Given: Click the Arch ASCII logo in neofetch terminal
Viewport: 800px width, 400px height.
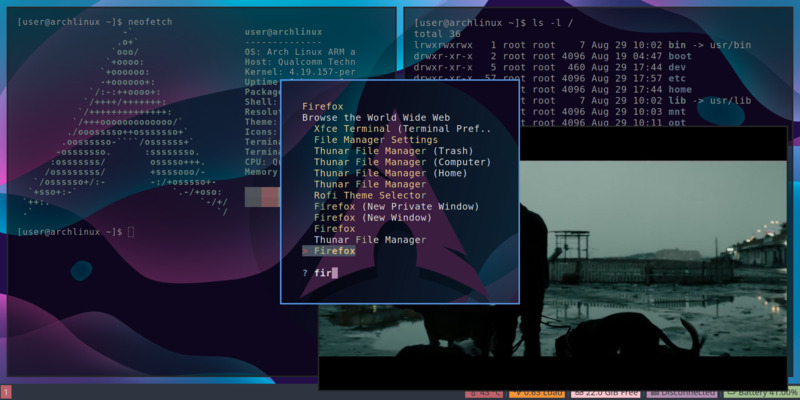Looking at the screenshot, I should point(128,122).
